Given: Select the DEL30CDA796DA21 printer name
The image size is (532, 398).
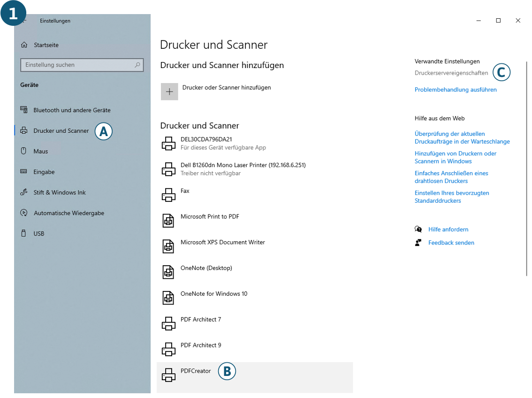Looking at the screenshot, I should tap(206, 139).
